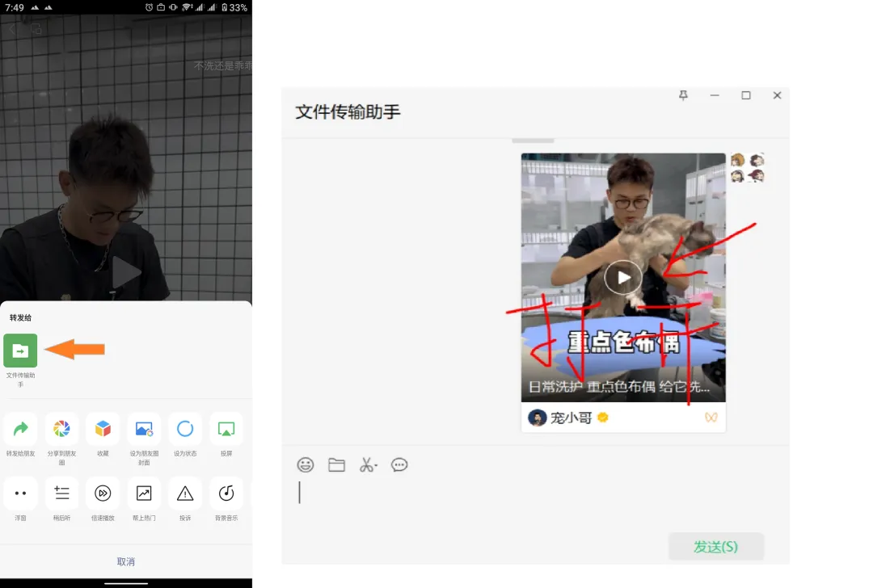Open the emoji picker in chat toolbar

click(306, 465)
